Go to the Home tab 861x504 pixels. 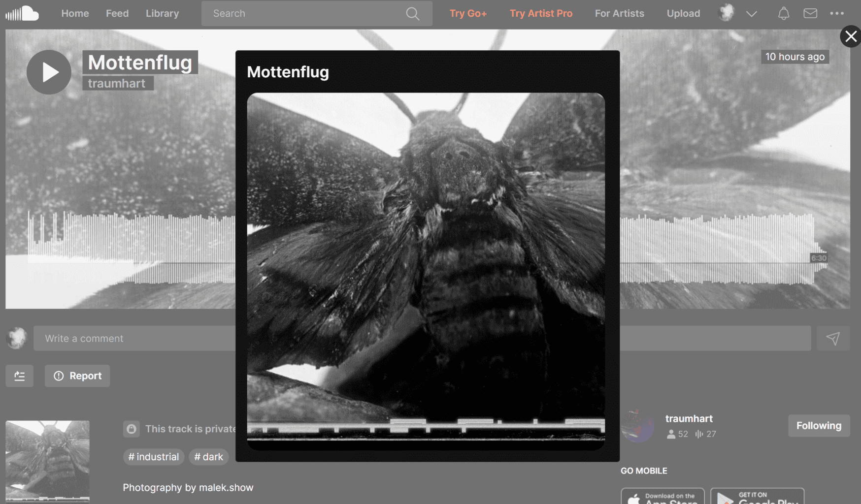coord(75,14)
